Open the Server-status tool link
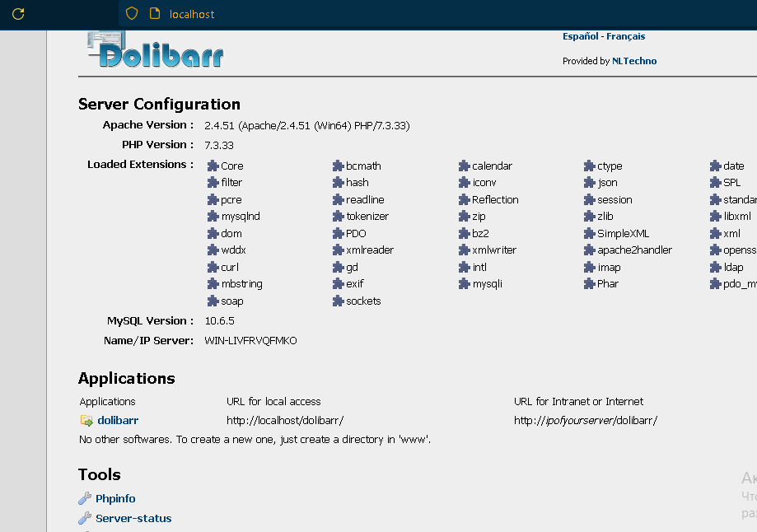The height and width of the screenshot is (532, 757). coord(133,519)
